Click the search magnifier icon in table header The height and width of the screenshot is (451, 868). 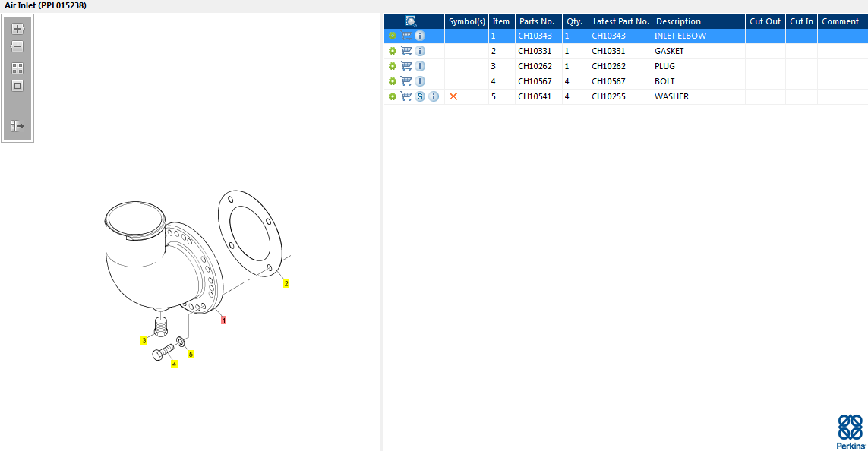pos(410,21)
